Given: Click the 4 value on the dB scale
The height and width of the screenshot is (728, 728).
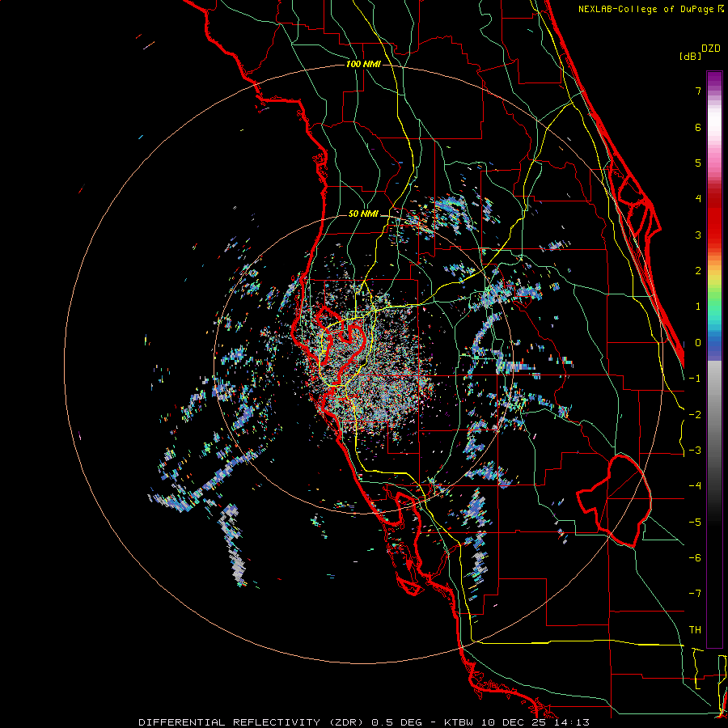Looking at the screenshot, I should click(x=698, y=199).
